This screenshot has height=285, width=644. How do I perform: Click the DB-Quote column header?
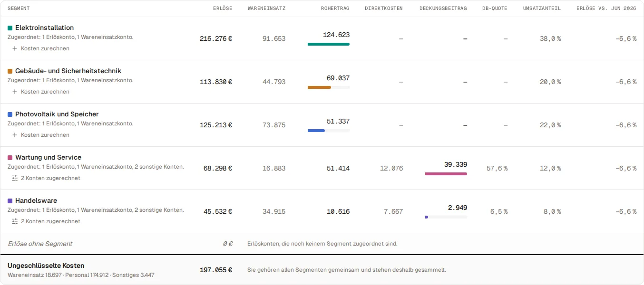[x=495, y=8]
